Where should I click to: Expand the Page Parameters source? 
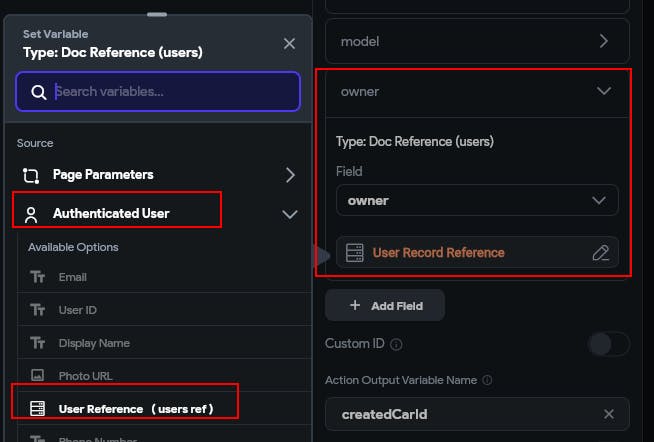click(290, 175)
